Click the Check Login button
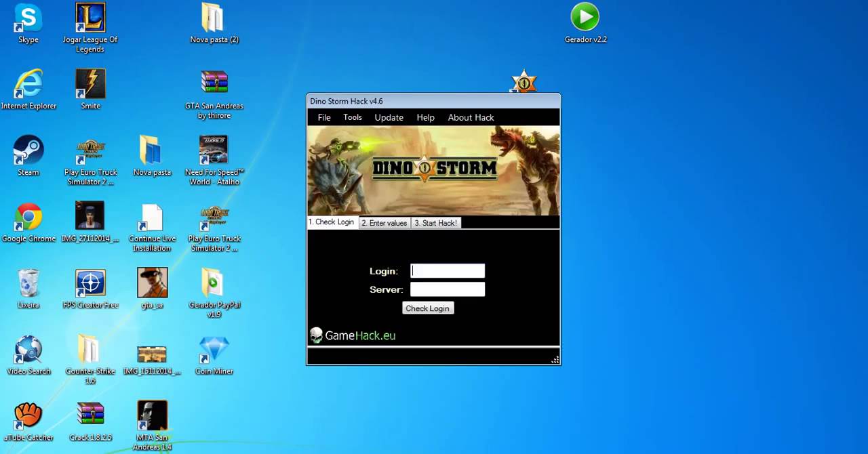Viewport: 868px width, 454px height. pos(427,308)
